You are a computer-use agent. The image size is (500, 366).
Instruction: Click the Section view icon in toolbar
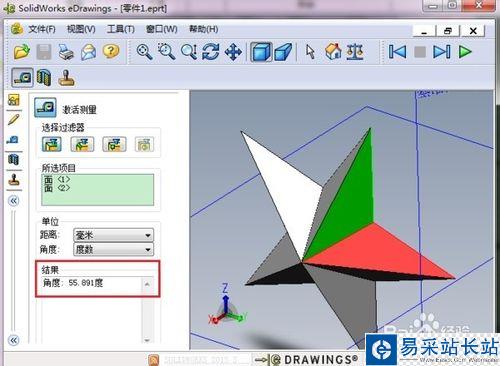coord(44,77)
